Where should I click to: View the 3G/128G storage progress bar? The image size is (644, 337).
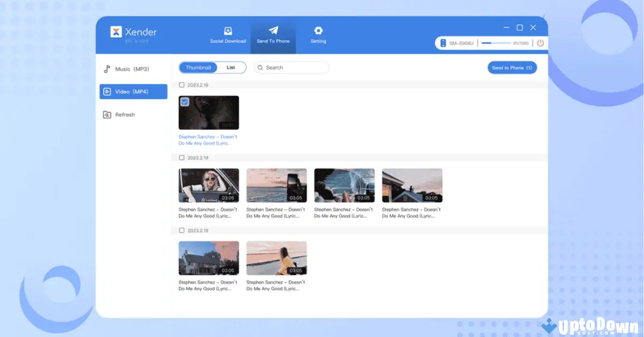click(497, 42)
